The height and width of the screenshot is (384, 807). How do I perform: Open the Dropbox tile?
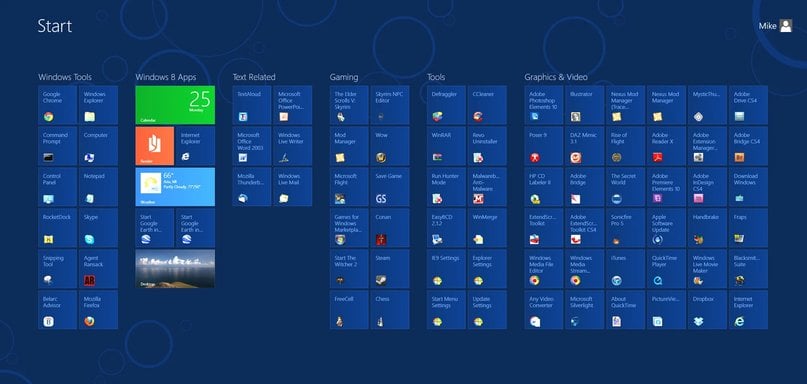click(707, 310)
